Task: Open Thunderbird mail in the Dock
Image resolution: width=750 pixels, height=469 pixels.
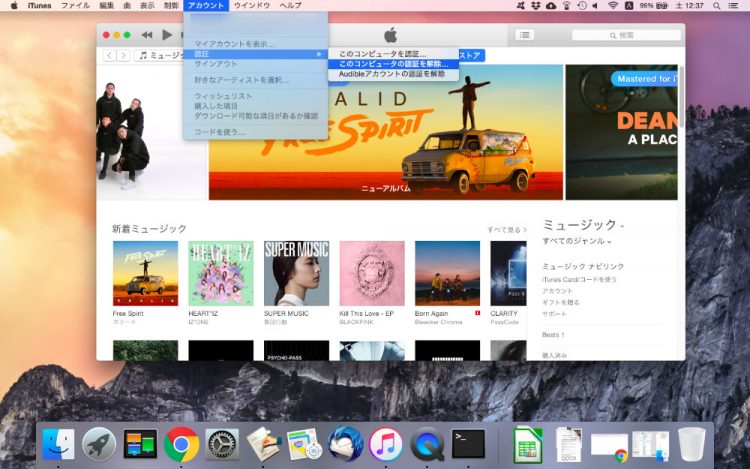Action: click(x=345, y=445)
